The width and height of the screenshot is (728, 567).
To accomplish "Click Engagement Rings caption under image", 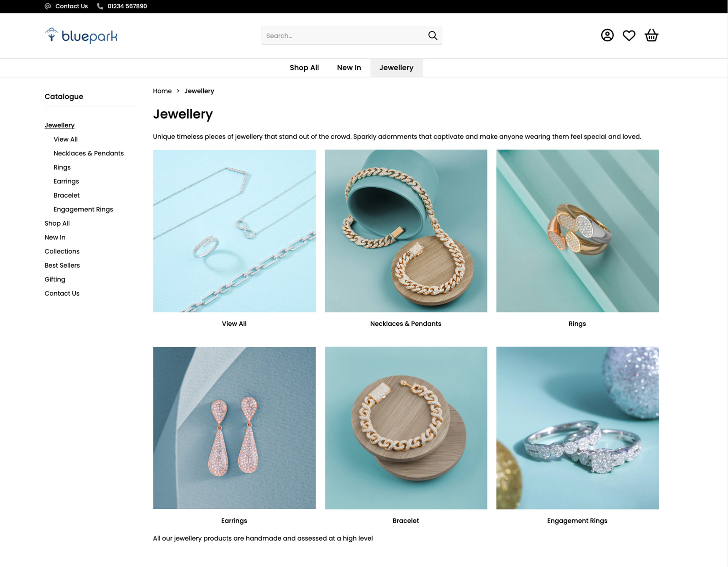I will point(577,521).
